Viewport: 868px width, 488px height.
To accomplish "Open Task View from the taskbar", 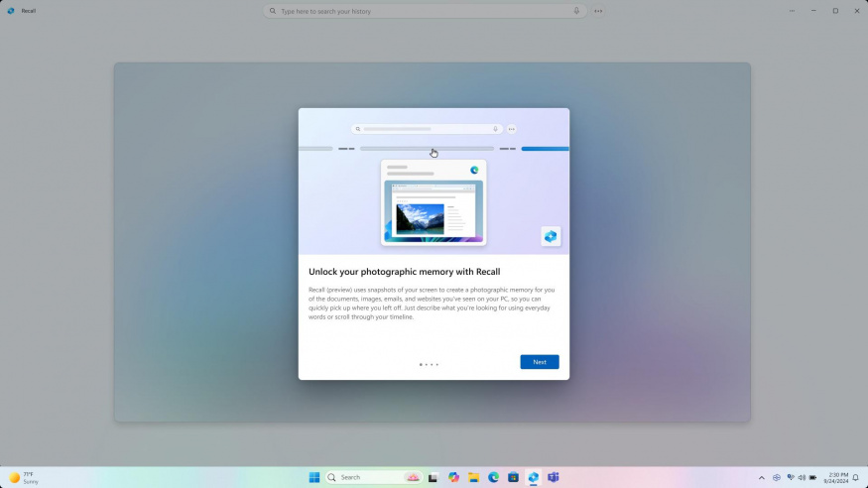I will pos(433,477).
